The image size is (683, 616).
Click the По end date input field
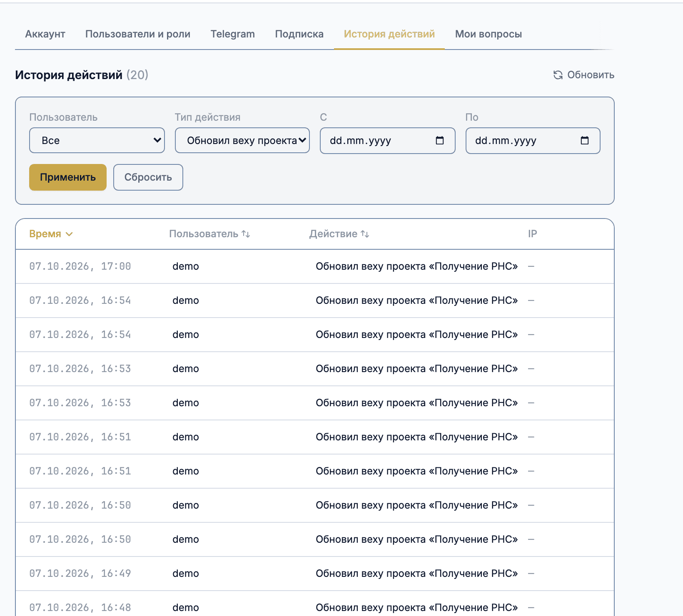tap(533, 141)
